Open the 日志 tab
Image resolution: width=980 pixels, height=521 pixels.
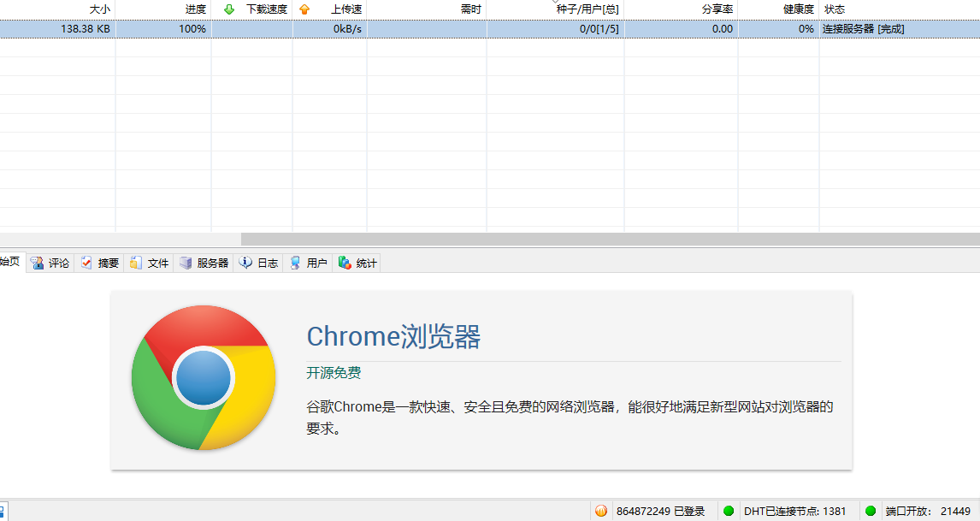[x=258, y=263]
